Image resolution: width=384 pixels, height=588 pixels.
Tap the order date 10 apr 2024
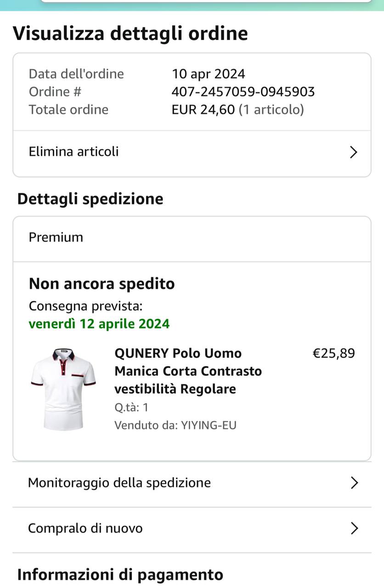pyautogui.click(x=208, y=74)
